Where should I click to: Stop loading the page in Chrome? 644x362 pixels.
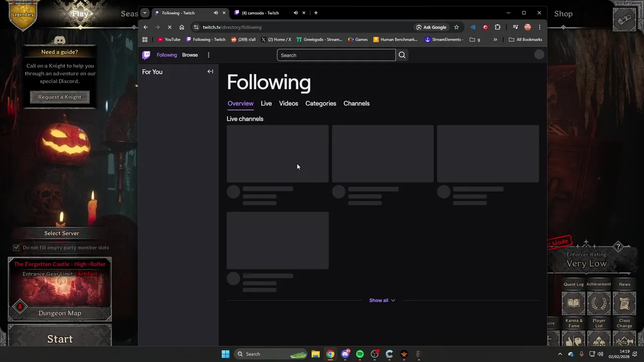[170, 27]
